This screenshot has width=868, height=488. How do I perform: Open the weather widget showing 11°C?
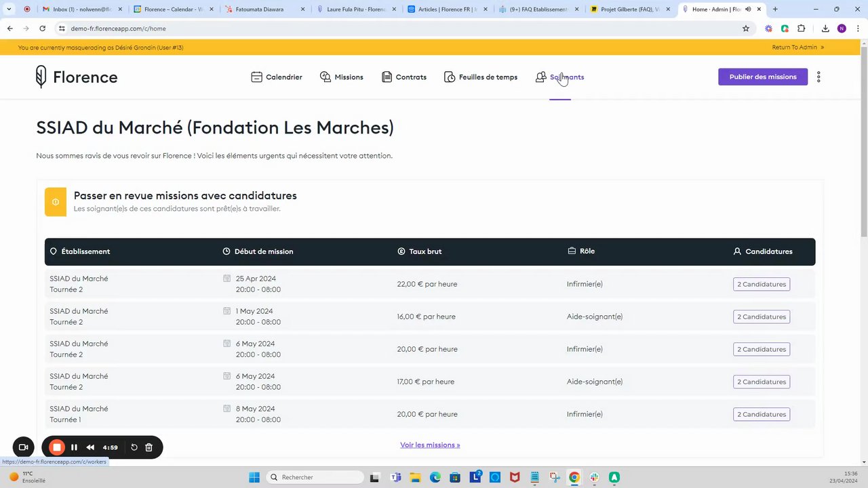tap(27, 477)
